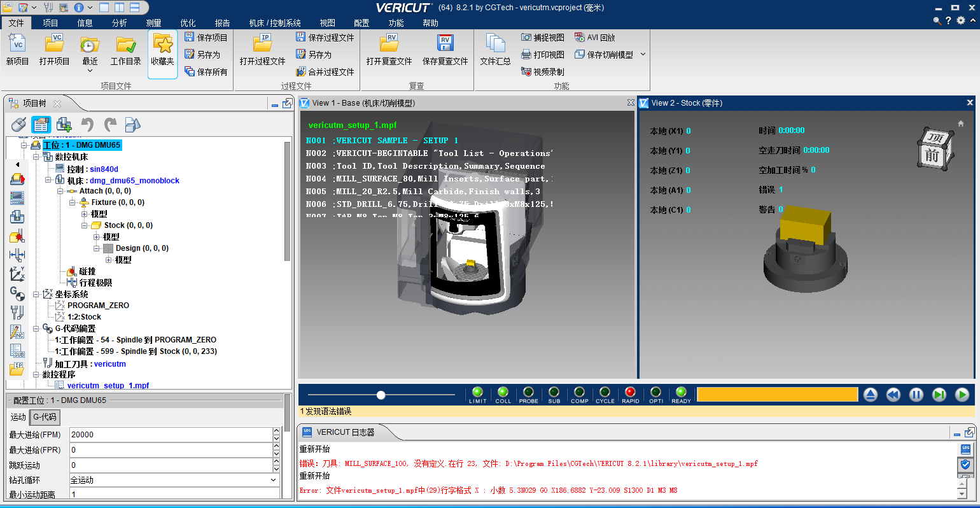Toggle the PROBE status light
980x508 pixels.
(529, 392)
